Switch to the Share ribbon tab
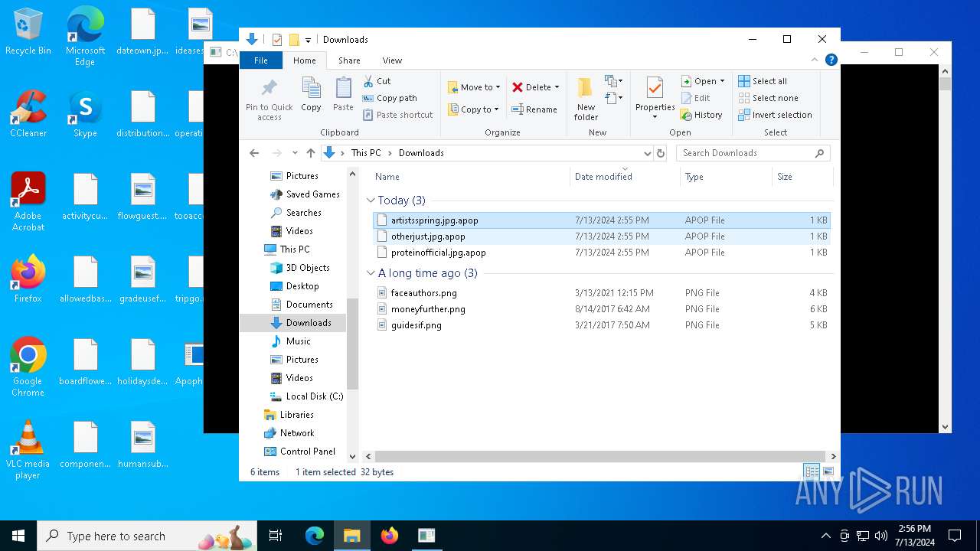The height and width of the screenshot is (551, 980). point(349,60)
